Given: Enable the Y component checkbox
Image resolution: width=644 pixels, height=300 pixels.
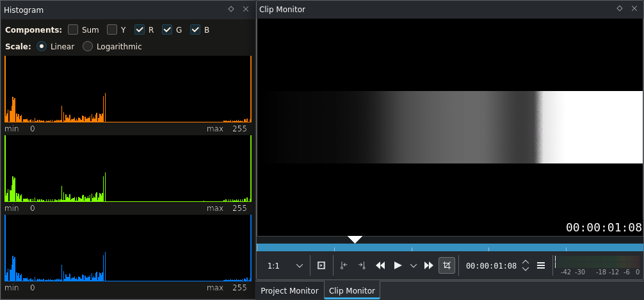Looking at the screenshot, I should pos(112,29).
